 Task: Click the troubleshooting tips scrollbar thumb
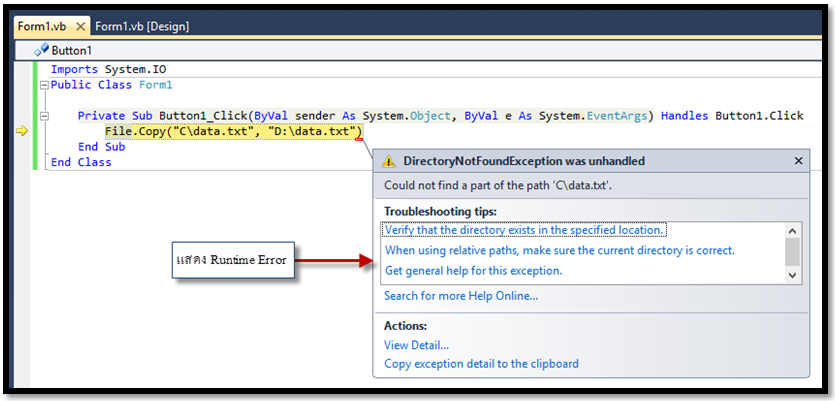[x=792, y=249]
